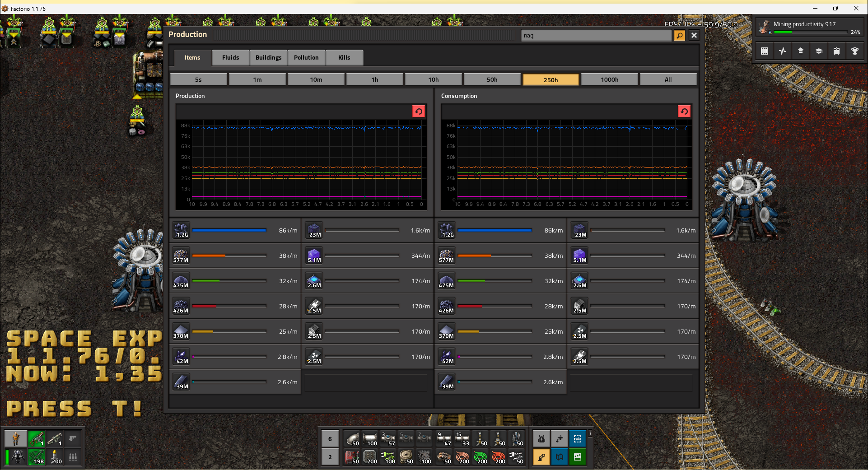
Task: Set time range to 1m
Action: [x=257, y=79]
